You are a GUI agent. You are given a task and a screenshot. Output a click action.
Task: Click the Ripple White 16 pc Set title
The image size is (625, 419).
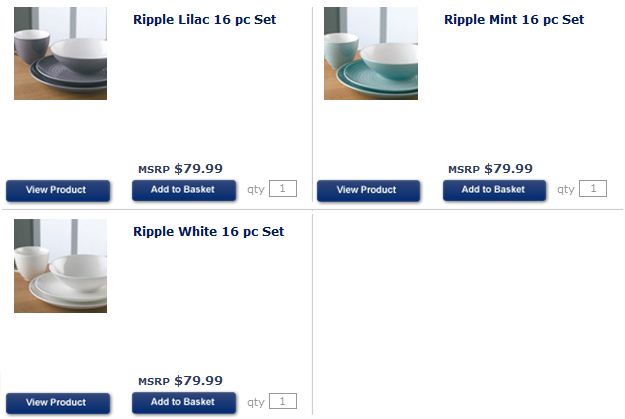pyautogui.click(x=208, y=232)
